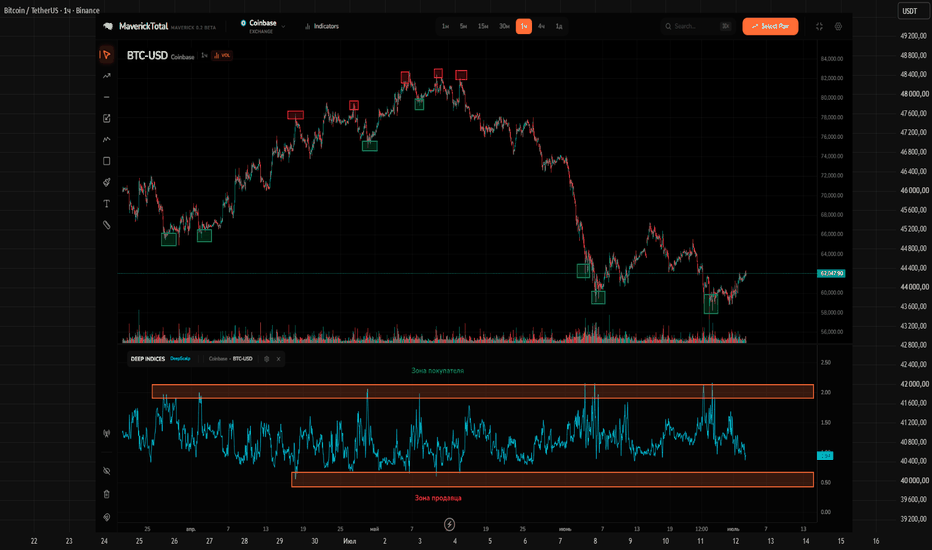
Task: Toggle the VOL volume indicator badge
Action: (222, 55)
